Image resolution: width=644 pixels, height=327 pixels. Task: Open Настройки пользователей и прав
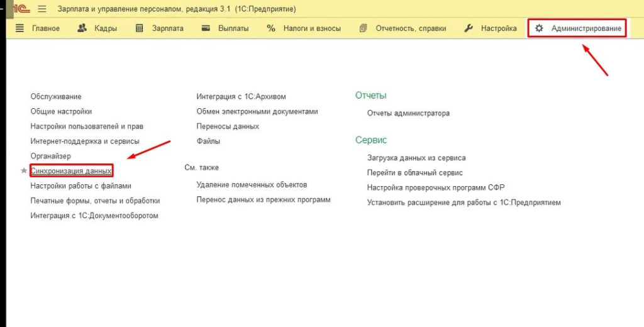87,126
